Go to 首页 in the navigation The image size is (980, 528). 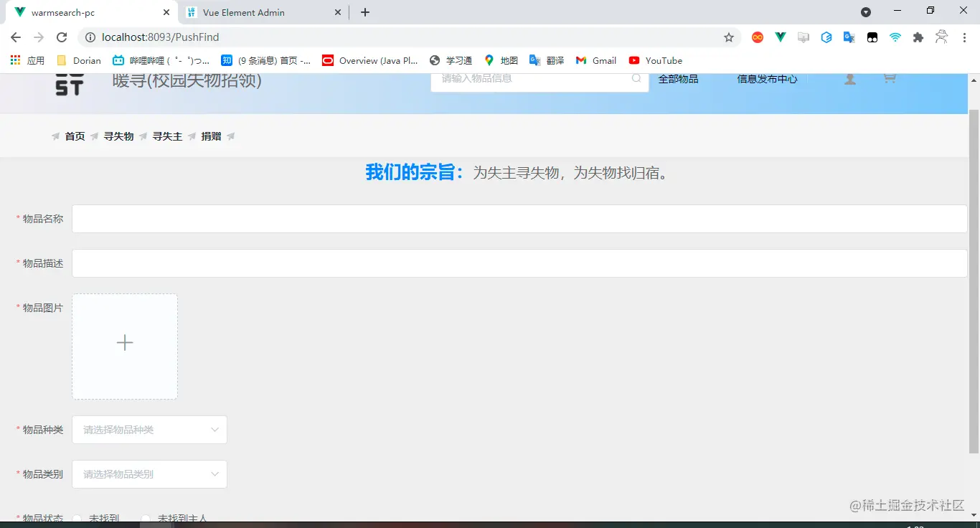[x=75, y=136]
